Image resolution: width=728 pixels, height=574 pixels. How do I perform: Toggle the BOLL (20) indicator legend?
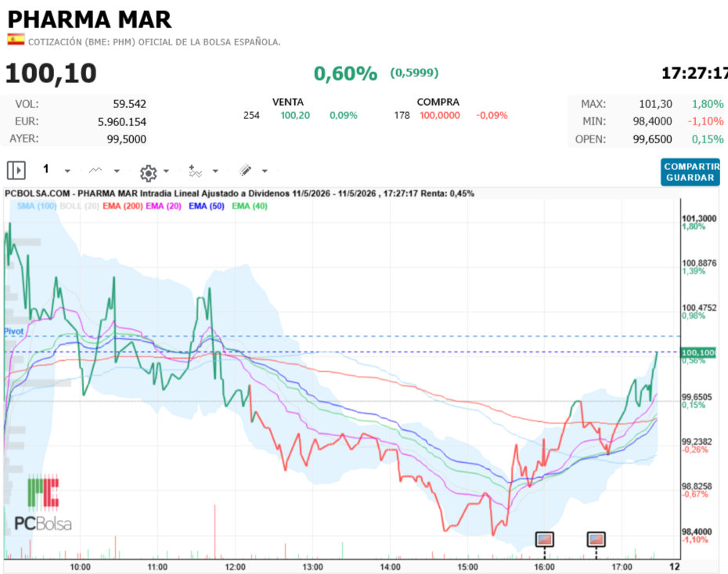(79, 206)
